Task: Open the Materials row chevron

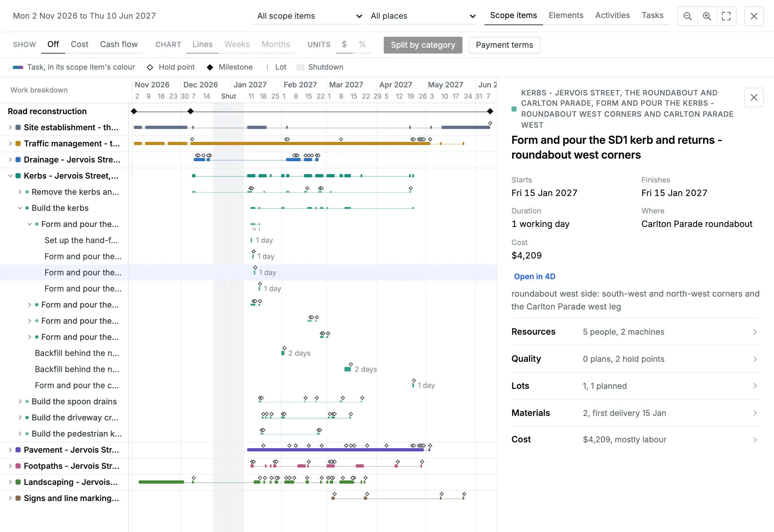Action: tap(755, 413)
